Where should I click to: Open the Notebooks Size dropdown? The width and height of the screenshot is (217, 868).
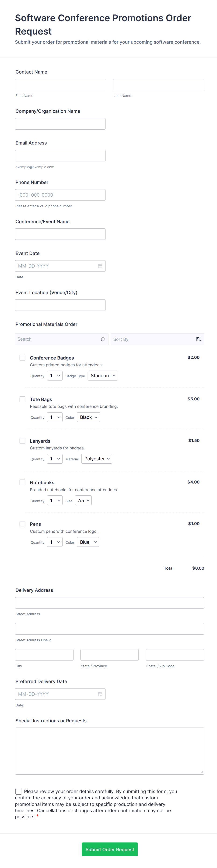click(83, 500)
